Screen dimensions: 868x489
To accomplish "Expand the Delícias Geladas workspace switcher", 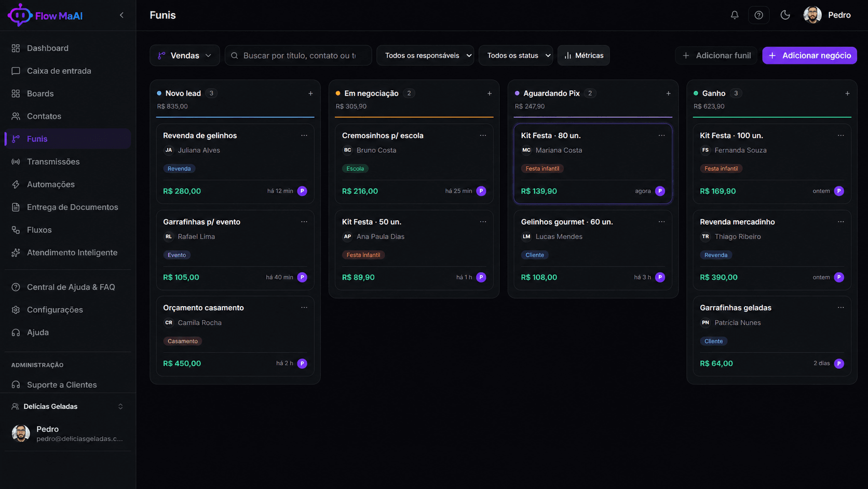I will pos(68,406).
